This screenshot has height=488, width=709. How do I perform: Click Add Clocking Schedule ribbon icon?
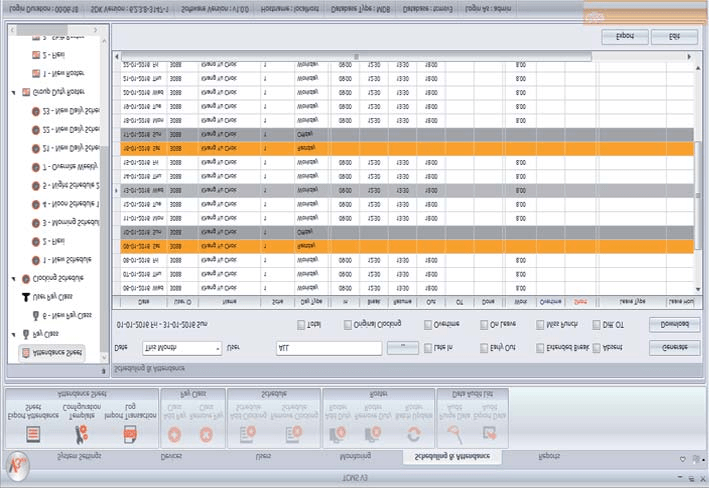pos(248,434)
